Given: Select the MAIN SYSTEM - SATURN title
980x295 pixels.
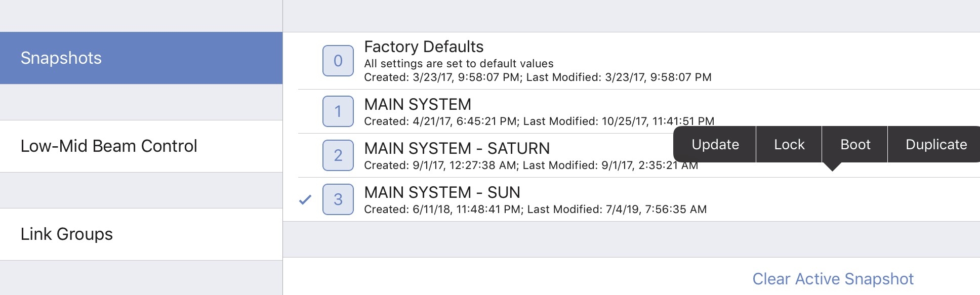Looking at the screenshot, I should point(457,148).
